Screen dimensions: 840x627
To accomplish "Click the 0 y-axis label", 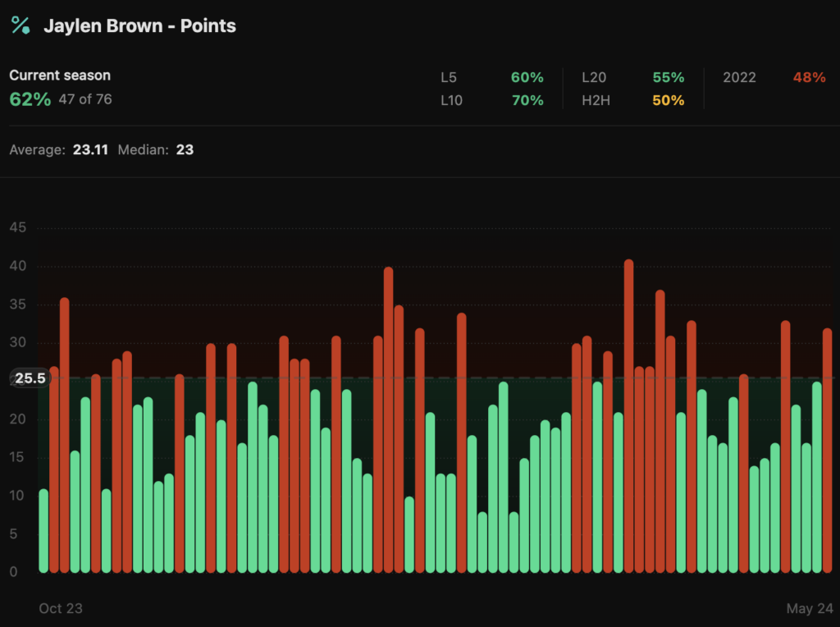I will point(13,572).
